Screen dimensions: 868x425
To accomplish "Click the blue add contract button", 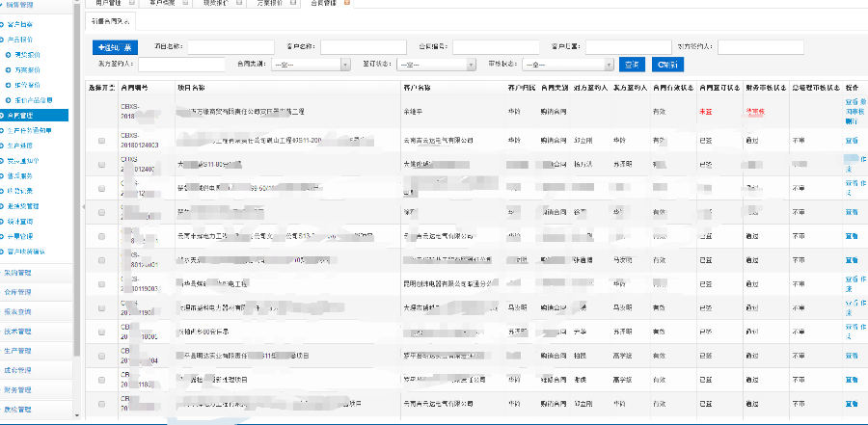I will pyautogui.click(x=115, y=47).
